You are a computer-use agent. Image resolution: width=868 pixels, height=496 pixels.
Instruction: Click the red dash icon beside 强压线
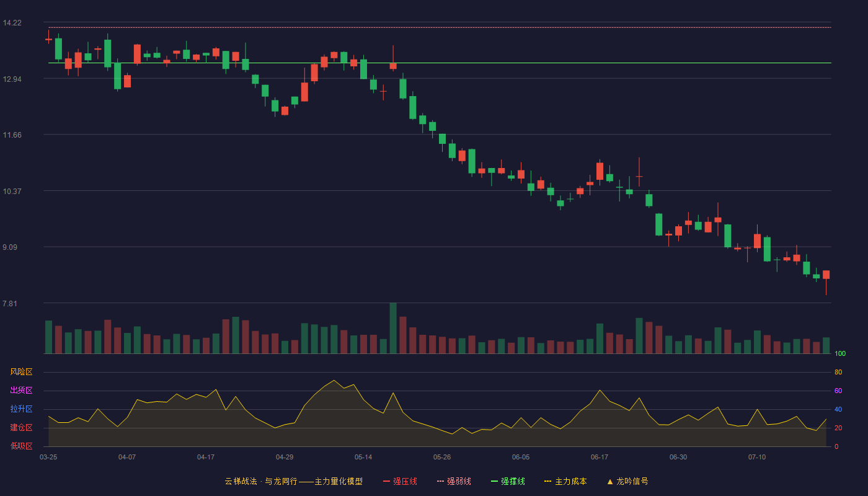tap(387, 481)
